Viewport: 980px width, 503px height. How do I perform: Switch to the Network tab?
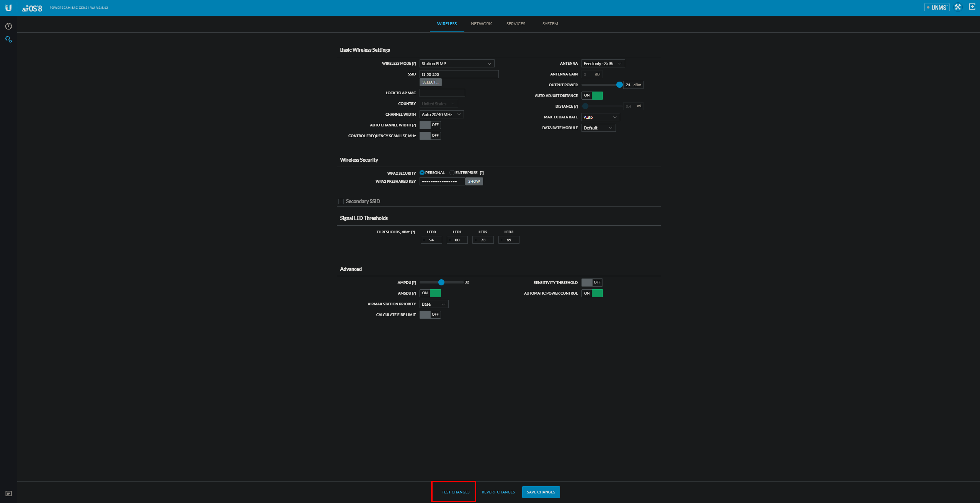point(481,24)
